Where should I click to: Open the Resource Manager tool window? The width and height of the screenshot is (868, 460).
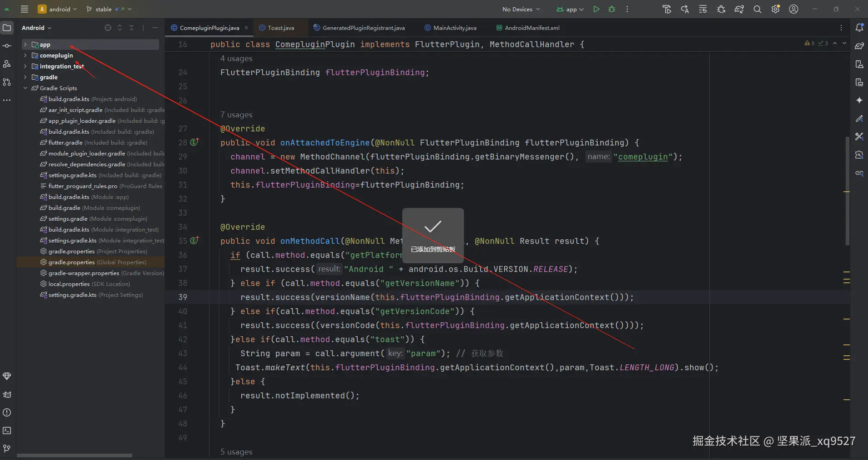point(7,64)
